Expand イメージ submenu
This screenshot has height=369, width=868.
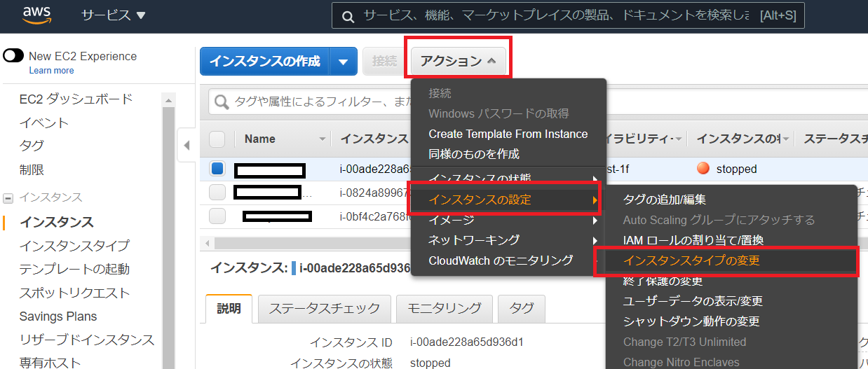[x=508, y=220]
